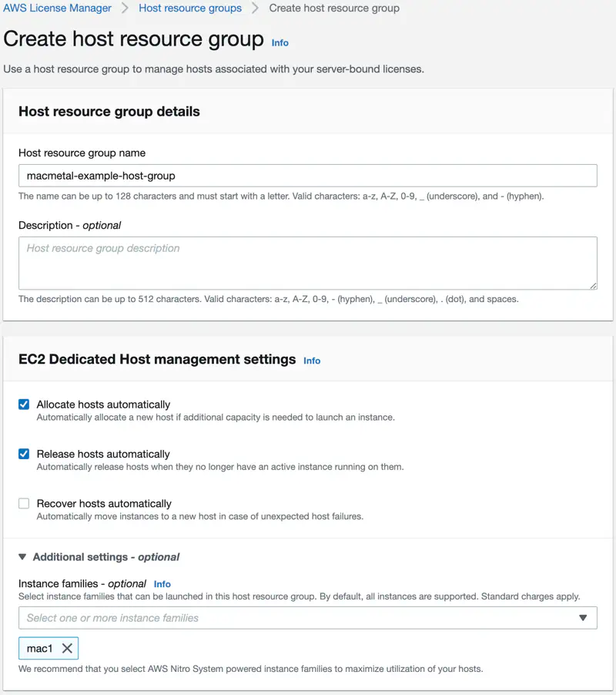
Task: Uncheck the Release hosts automatically checkbox
Action: pyautogui.click(x=24, y=454)
